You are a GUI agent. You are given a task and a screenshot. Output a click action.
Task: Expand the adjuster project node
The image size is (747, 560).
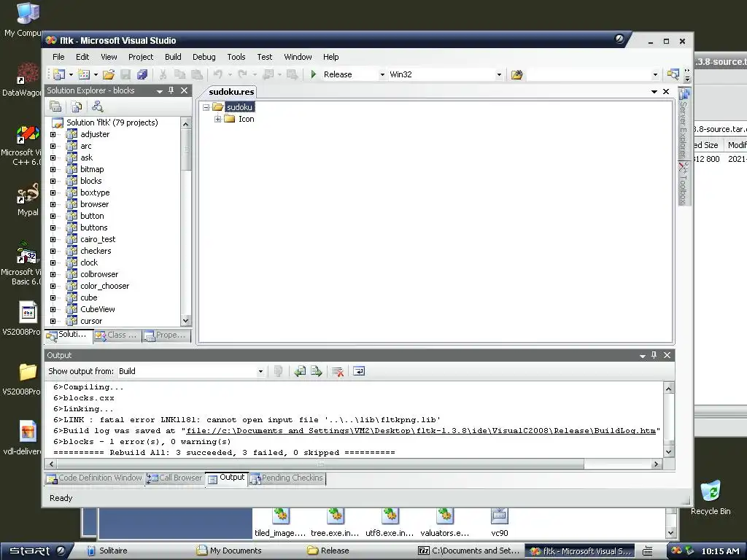(53, 134)
